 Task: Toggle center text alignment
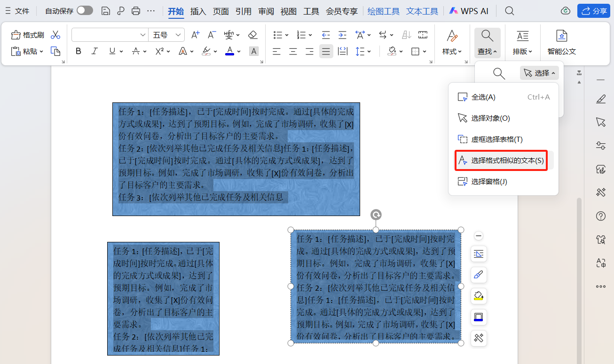pos(293,51)
